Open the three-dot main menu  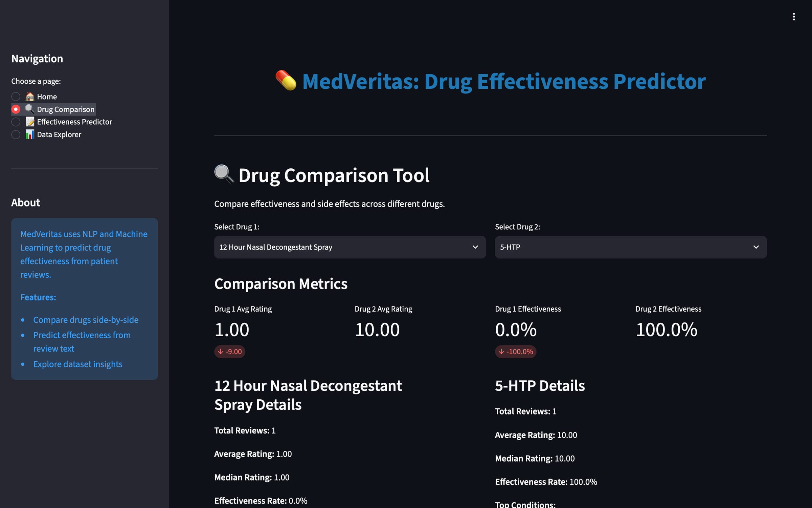click(x=794, y=17)
